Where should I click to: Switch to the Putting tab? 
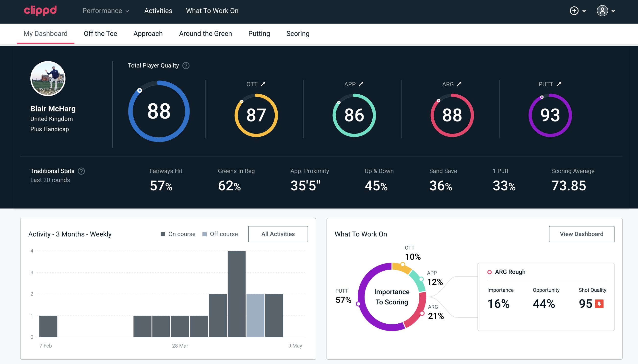click(259, 33)
